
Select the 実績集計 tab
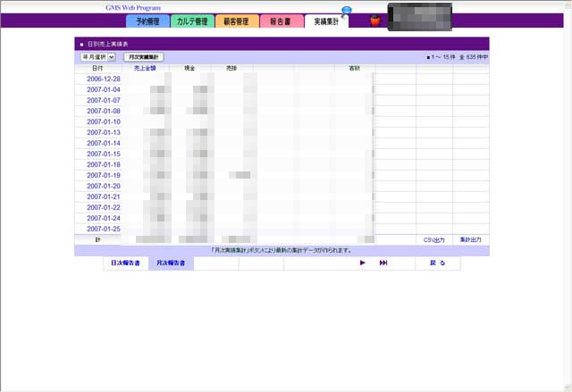pos(326,21)
